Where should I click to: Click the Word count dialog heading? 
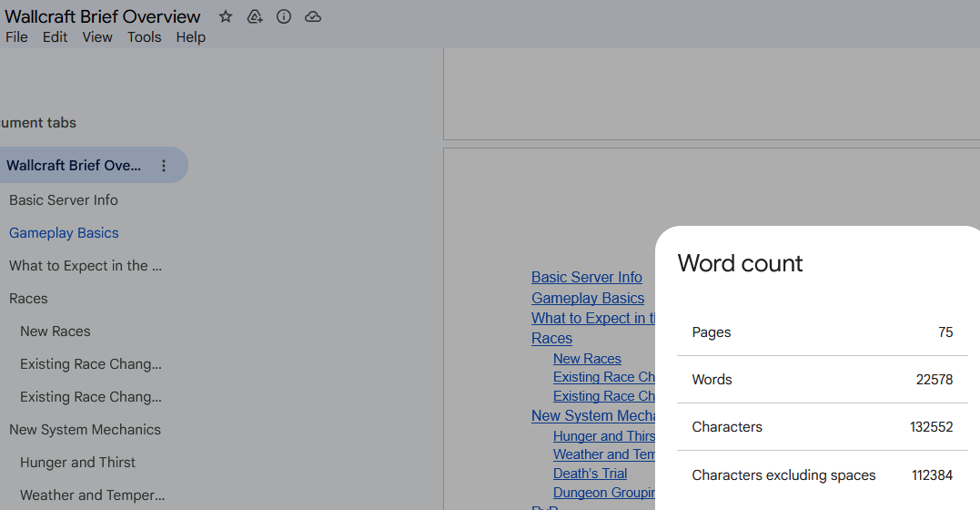point(740,263)
